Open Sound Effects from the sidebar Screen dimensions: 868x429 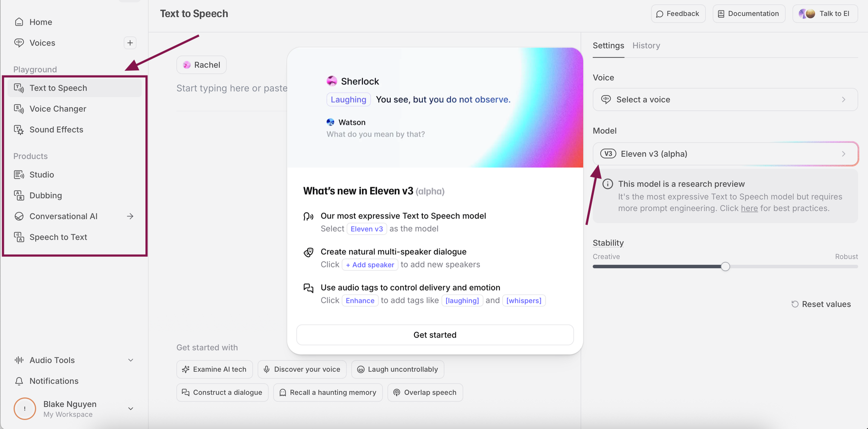(75, 130)
